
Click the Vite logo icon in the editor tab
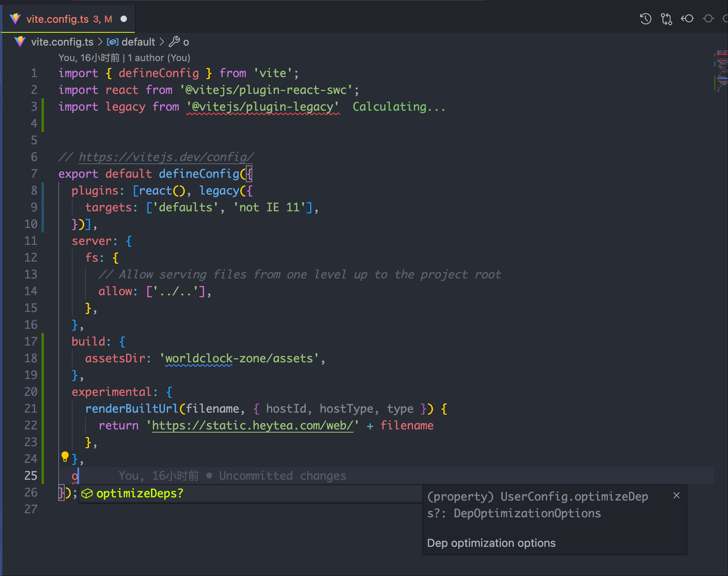15,19
